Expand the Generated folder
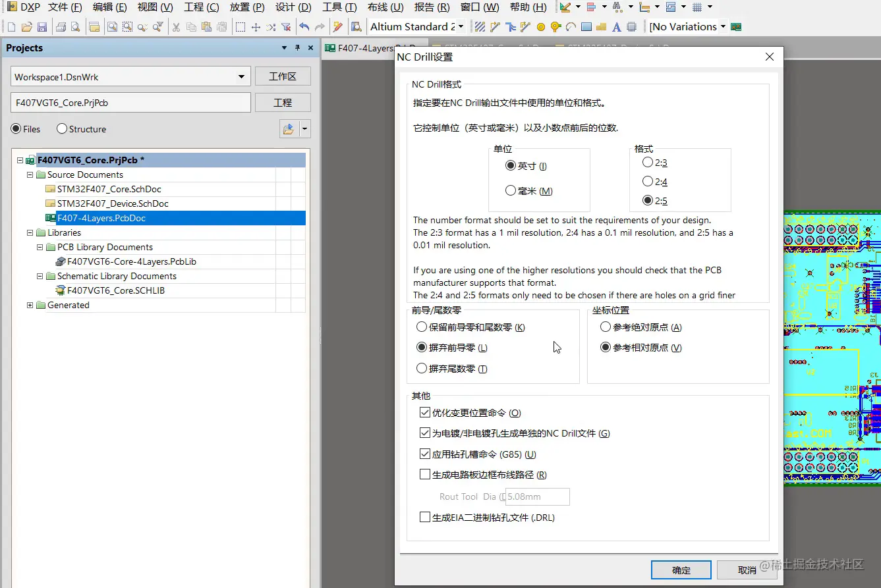This screenshot has width=881, height=588. (30, 306)
